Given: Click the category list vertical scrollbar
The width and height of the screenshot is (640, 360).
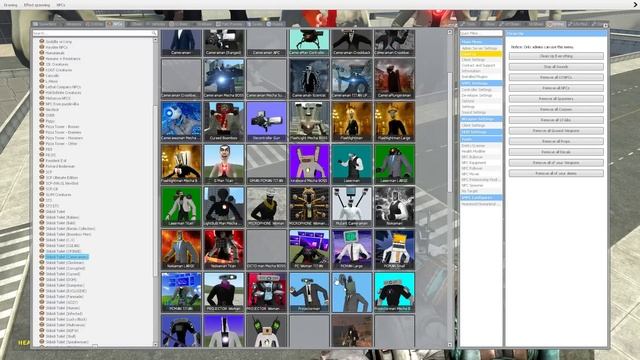Looking at the screenshot, I should (155, 190).
